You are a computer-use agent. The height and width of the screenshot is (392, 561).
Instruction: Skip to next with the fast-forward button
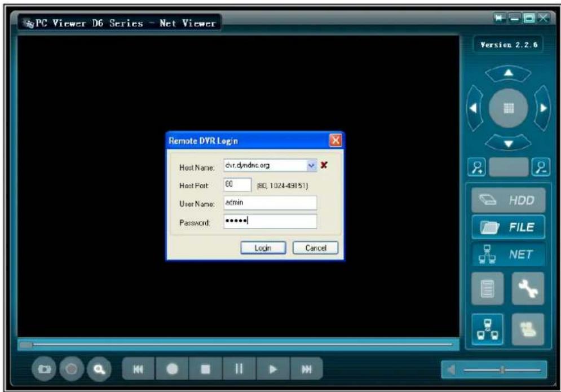click(x=307, y=369)
